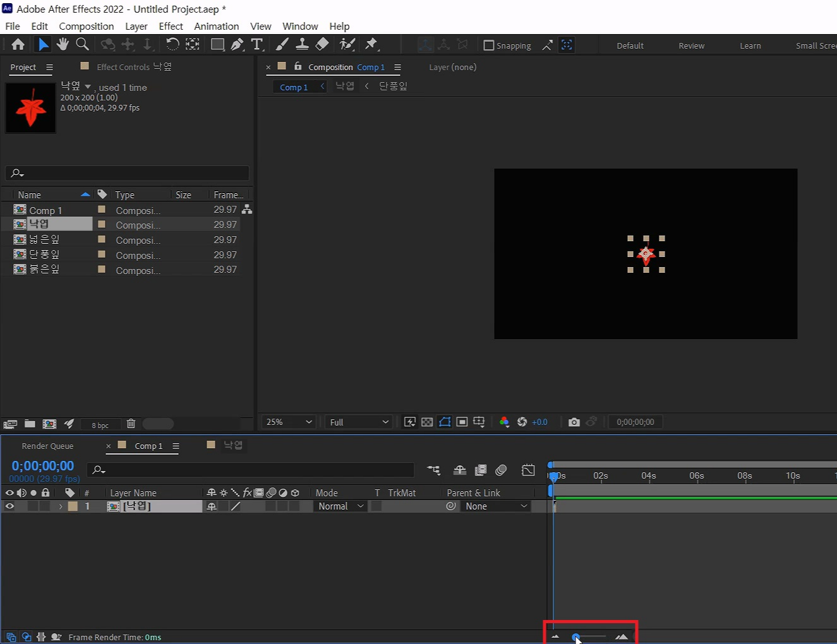Open the 25% magnification dropdown

289,422
